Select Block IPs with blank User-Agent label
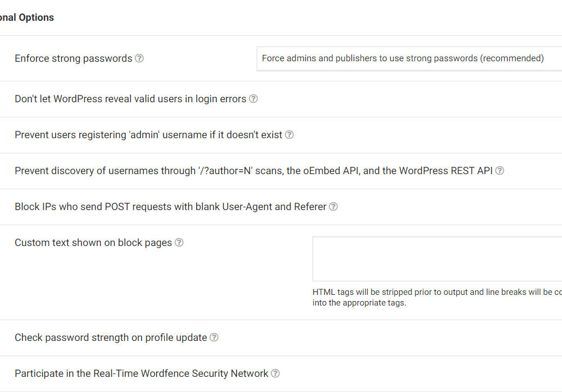 pyautogui.click(x=170, y=207)
